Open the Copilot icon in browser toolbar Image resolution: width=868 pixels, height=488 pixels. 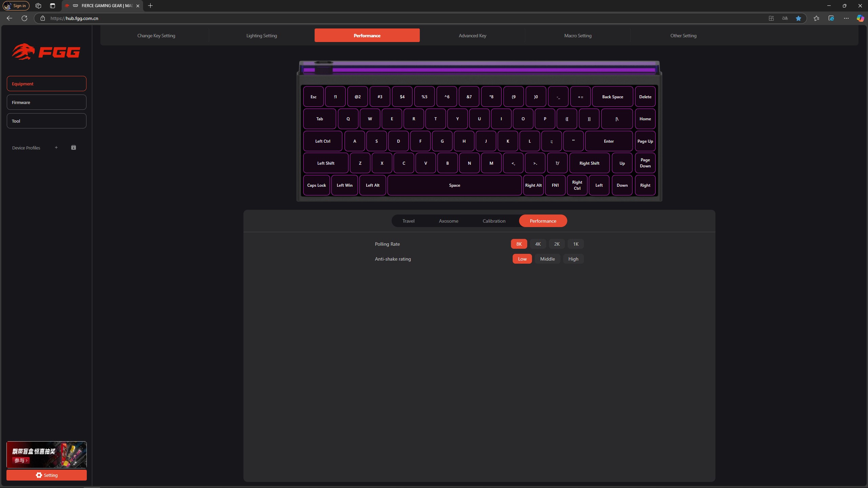click(x=860, y=18)
